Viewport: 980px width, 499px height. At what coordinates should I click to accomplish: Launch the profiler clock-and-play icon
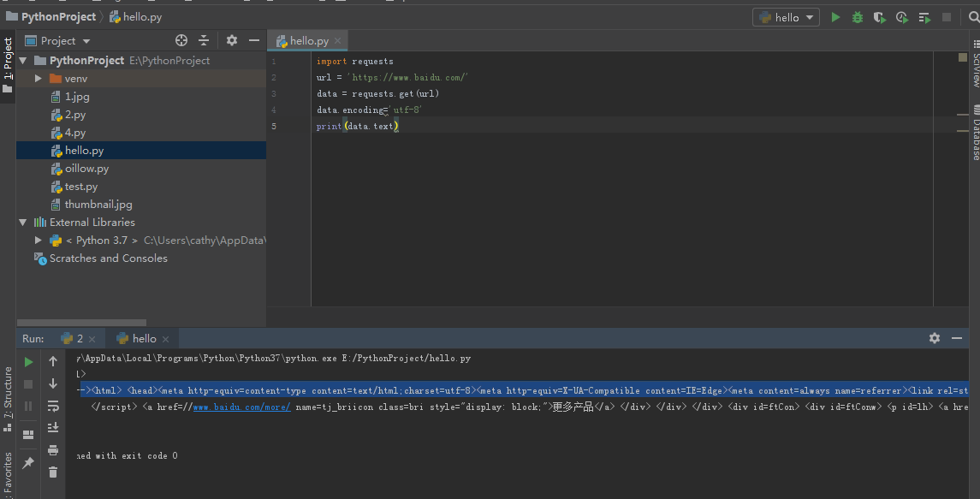click(x=901, y=17)
